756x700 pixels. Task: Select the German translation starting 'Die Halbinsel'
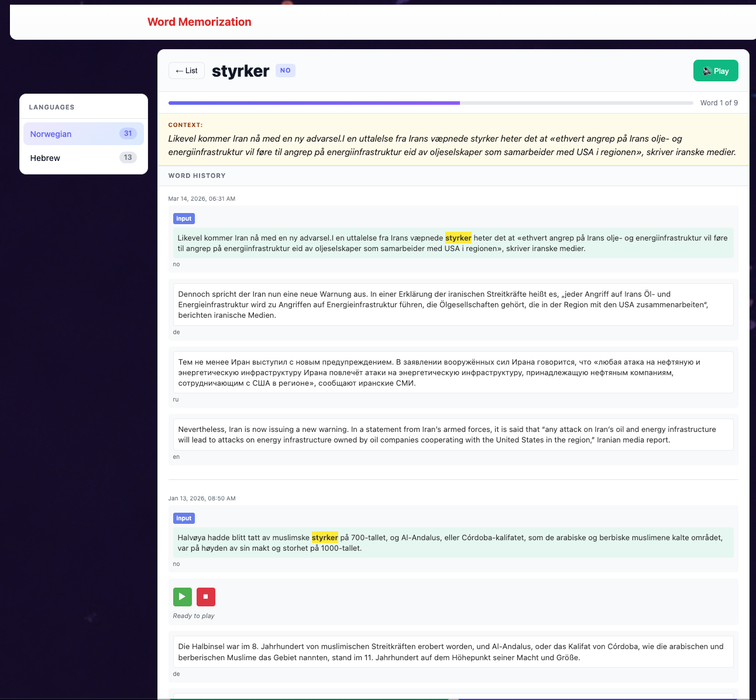[x=452, y=652]
